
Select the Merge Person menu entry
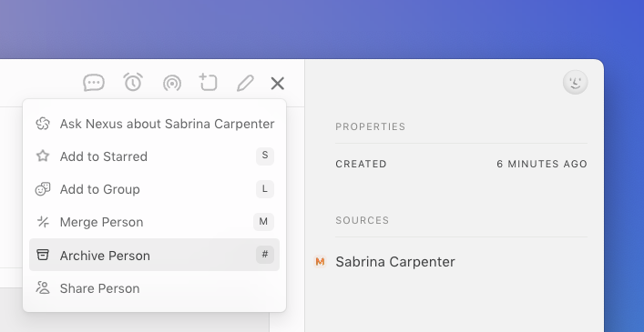click(x=155, y=222)
